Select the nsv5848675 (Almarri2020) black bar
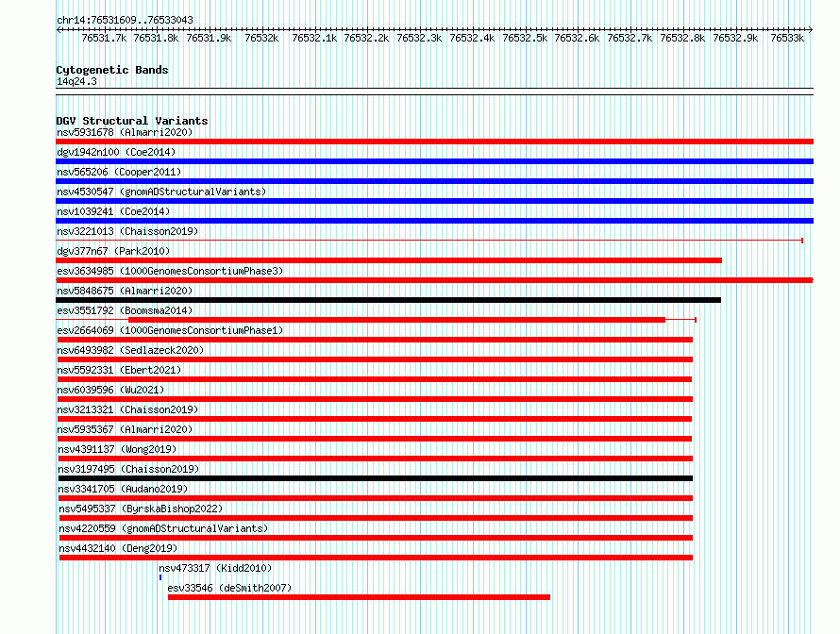The image size is (840, 634). (x=389, y=300)
